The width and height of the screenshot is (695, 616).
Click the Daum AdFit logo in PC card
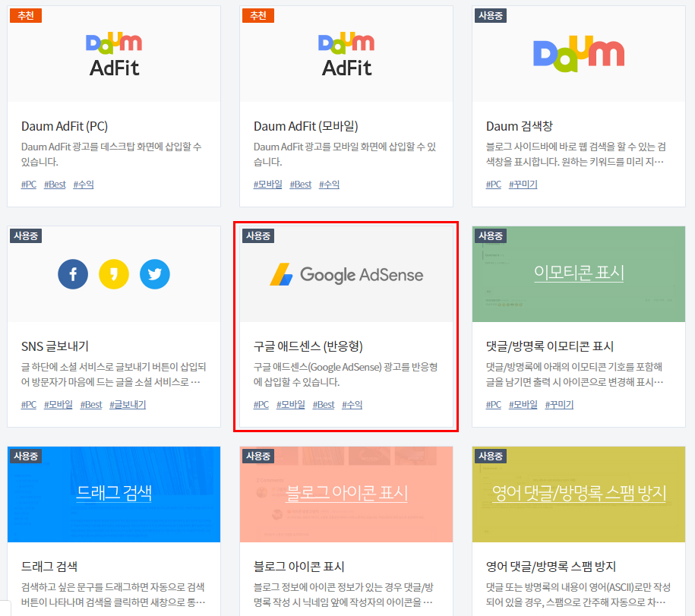pos(114,54)
